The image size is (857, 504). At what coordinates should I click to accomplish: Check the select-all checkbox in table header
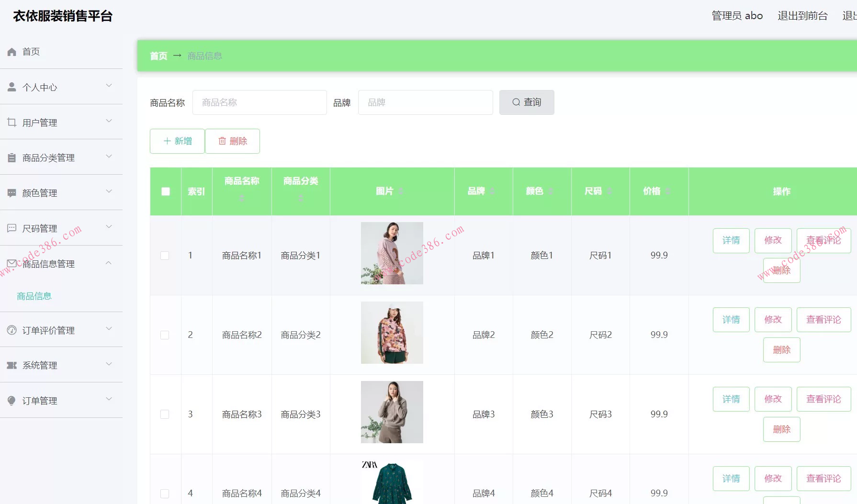pyautogui.click(x=165, y=191)
